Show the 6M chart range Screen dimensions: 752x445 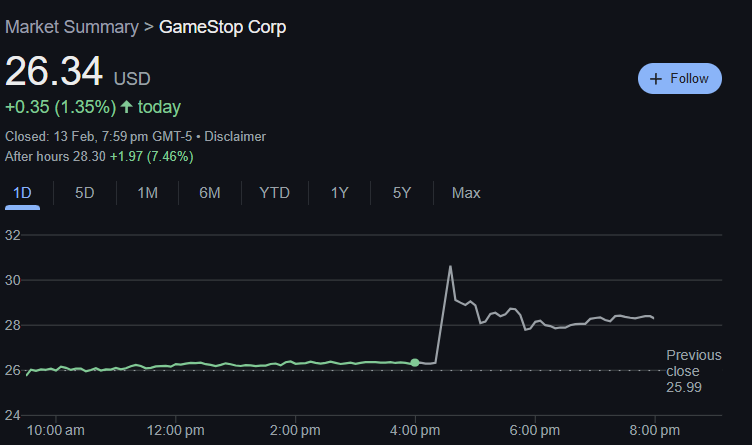click(210, 193)
